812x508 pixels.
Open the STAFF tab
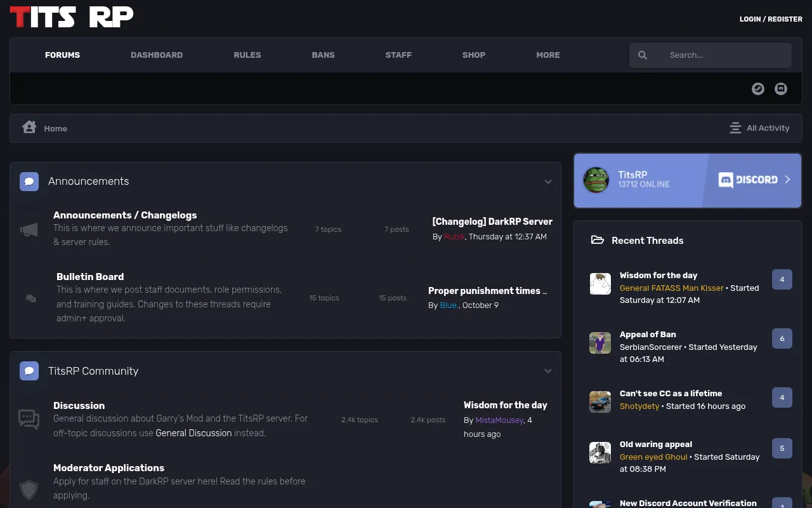398,55
